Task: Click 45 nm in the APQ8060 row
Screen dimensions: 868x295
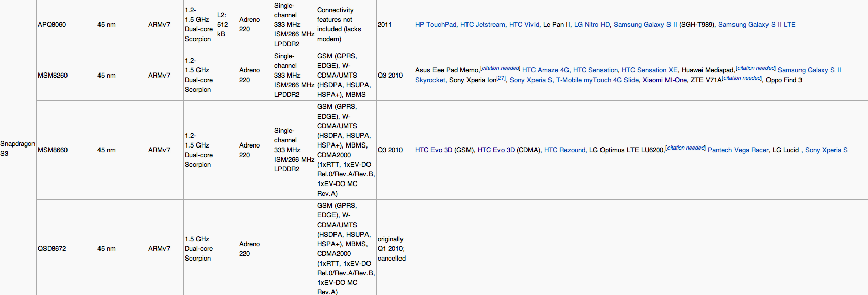Action: 107,24
